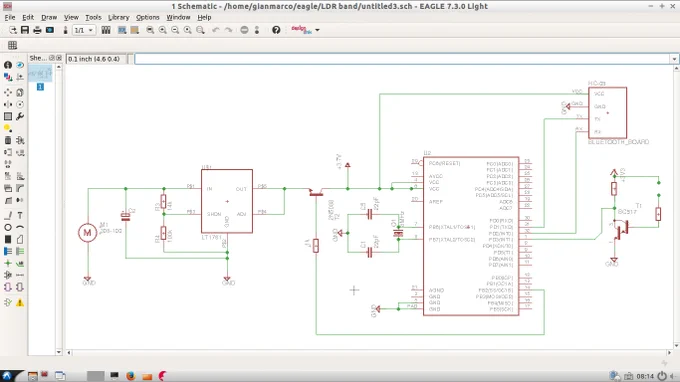Open the Draw menu
The width and height of the screenshot is (680, 382).
(49, 17)
